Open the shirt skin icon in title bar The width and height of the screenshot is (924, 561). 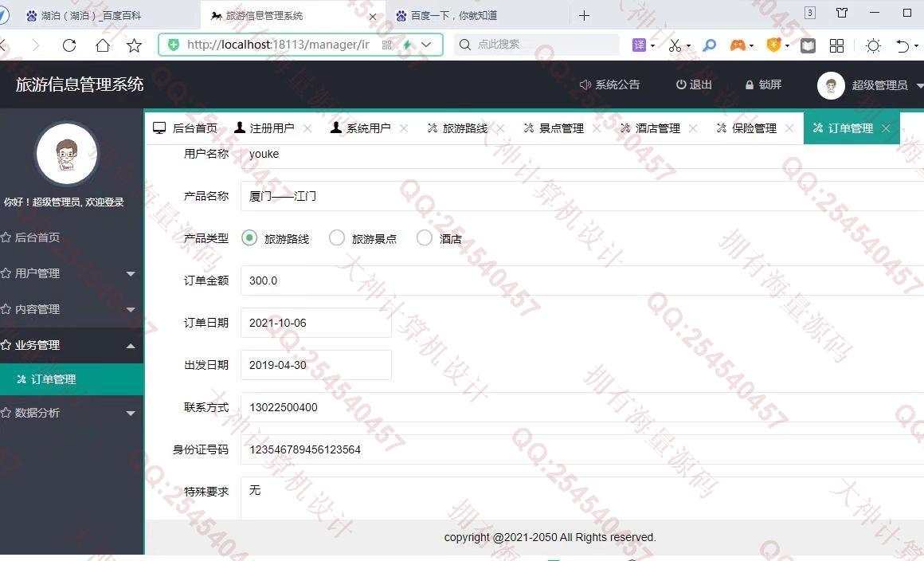click(842, 13)
